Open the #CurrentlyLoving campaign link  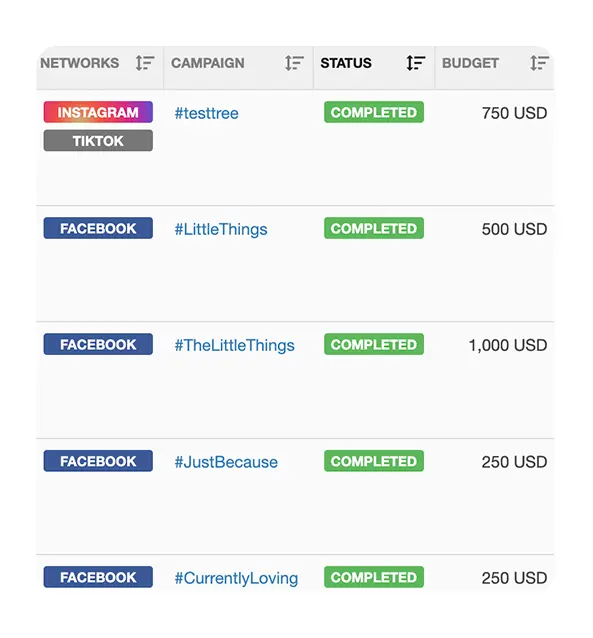click(x=236, y=578)
